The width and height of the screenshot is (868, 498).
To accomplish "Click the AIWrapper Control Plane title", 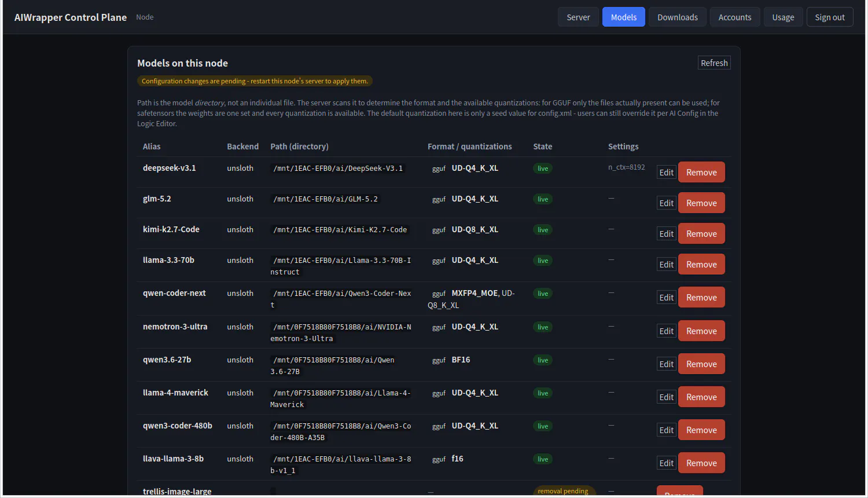I will pyautogui.click(x=71, y=17).
